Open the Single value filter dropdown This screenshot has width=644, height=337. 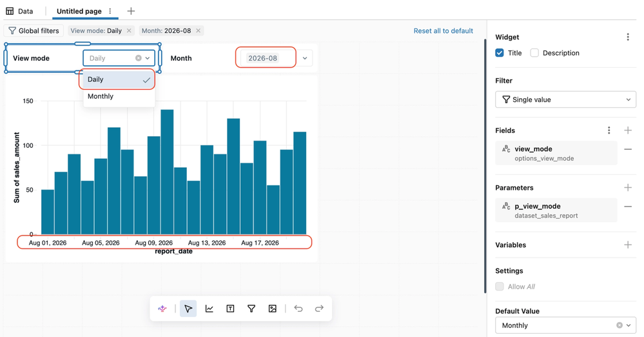coord(565,99)
